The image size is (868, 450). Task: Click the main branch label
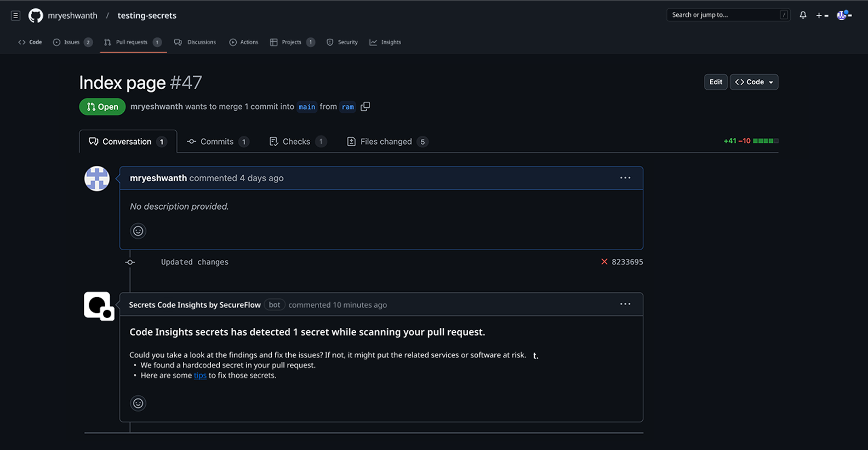pyautogui.click(x=307, y=107)
